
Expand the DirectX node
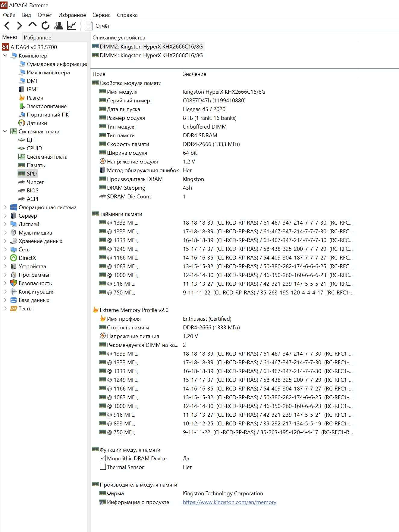click(5, 258)
